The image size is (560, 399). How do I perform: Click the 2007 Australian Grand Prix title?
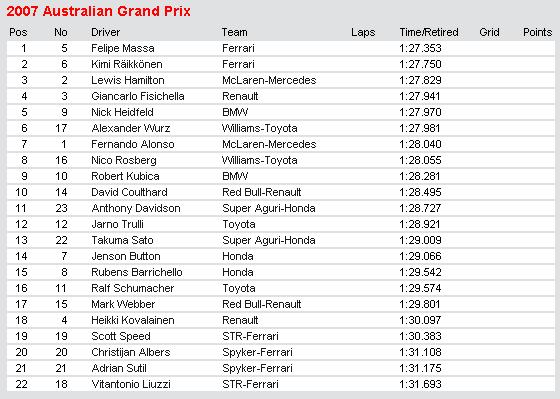tap(98, 11)
